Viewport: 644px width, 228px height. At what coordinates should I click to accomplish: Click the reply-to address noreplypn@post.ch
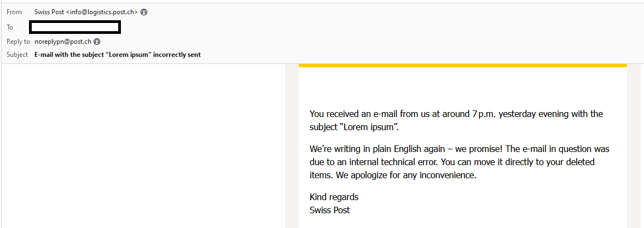pyautogui.click(x=62, y=42)
